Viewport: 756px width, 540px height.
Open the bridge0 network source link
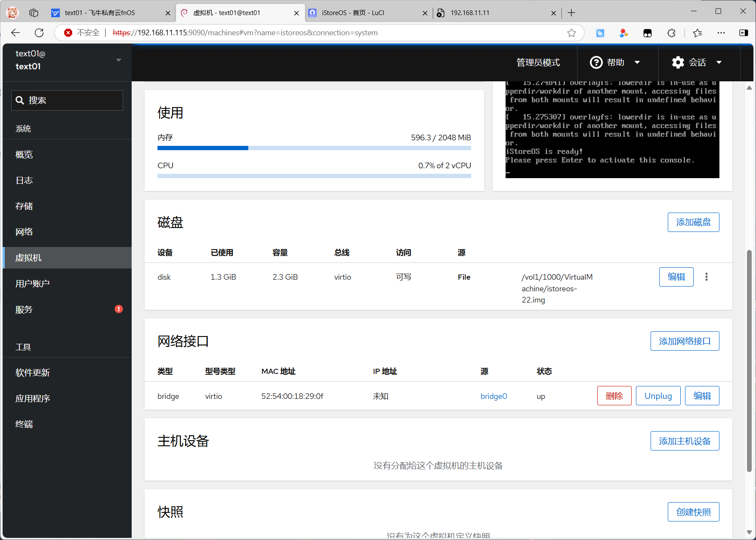[x=494, y=396]
